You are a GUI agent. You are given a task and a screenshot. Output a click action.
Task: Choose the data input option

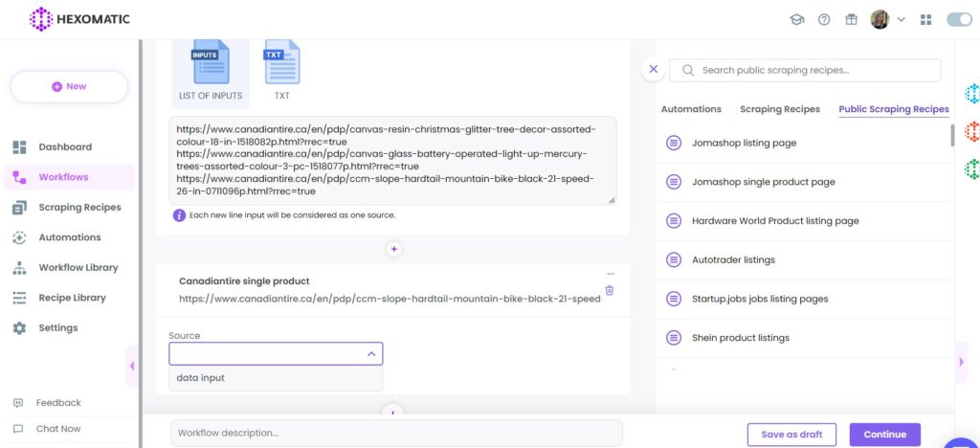click(276, 378)
